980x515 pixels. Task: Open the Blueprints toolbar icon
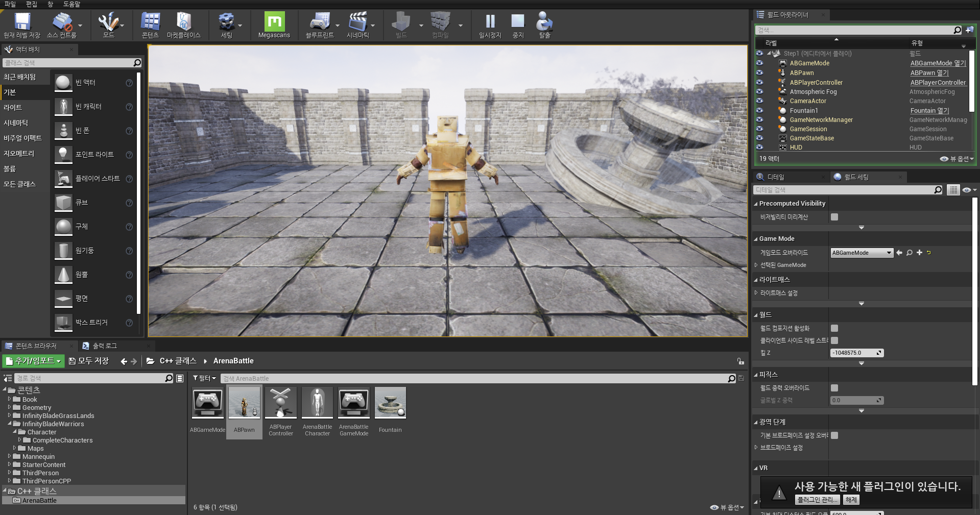320,21
